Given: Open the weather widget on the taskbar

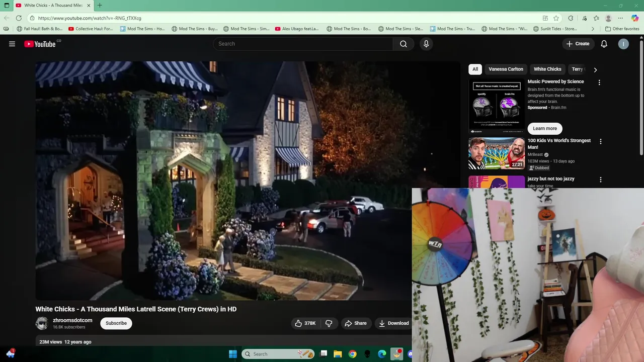Looking at the screenshot, I should (10, 353).
